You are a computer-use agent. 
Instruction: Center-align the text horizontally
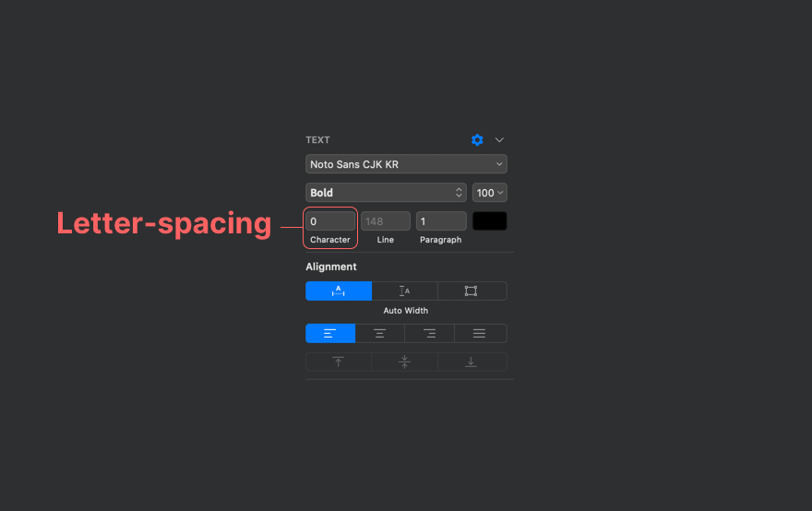point(380,334)
